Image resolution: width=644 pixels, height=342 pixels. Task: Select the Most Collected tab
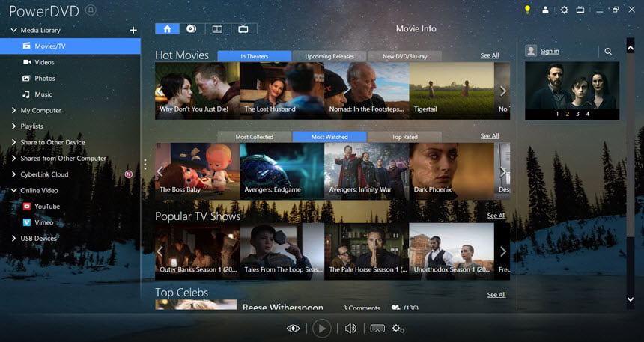pyautogui.click(x=255, y=137)
